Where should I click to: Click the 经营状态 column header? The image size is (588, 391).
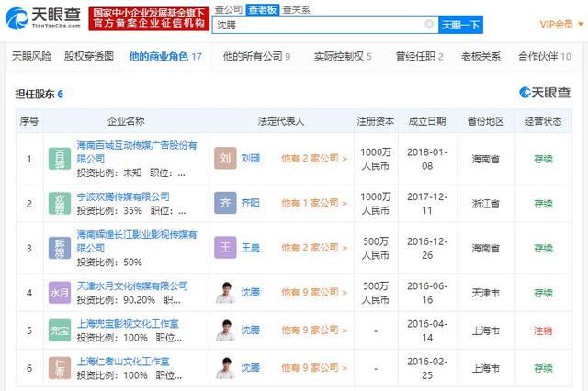(x=543, y=121)
